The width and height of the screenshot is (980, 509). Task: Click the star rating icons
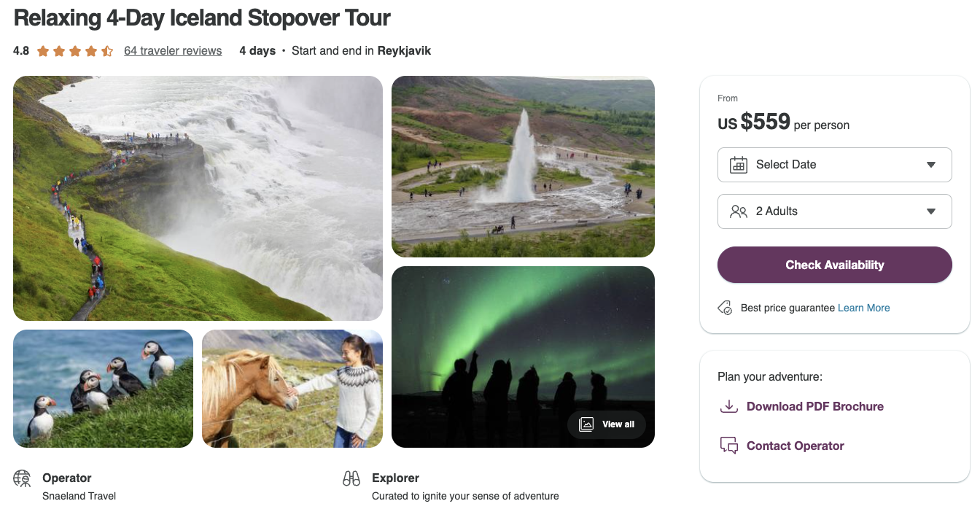[x=75, y=51]
